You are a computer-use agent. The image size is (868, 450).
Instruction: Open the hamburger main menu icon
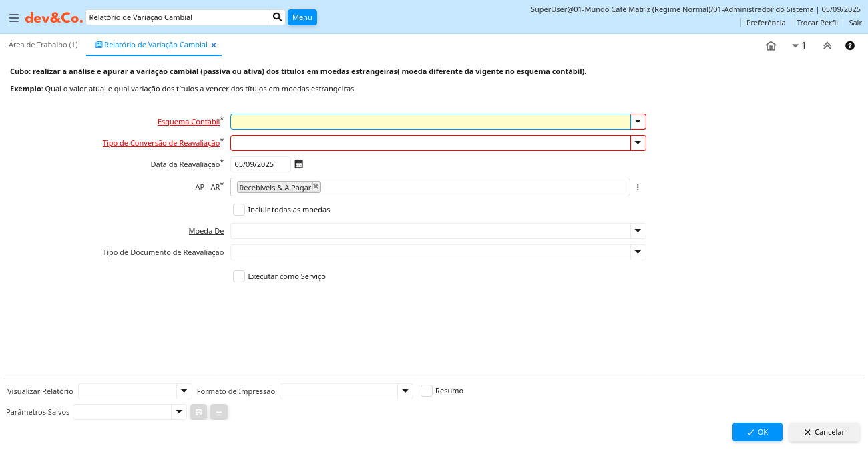point(13,18)
